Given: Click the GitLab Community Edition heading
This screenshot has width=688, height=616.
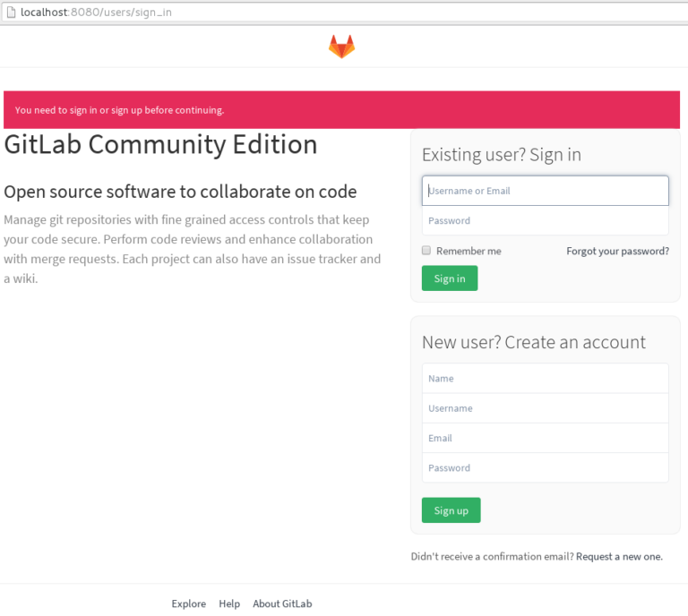Looking at the screenshot, I should coord(160,144).
